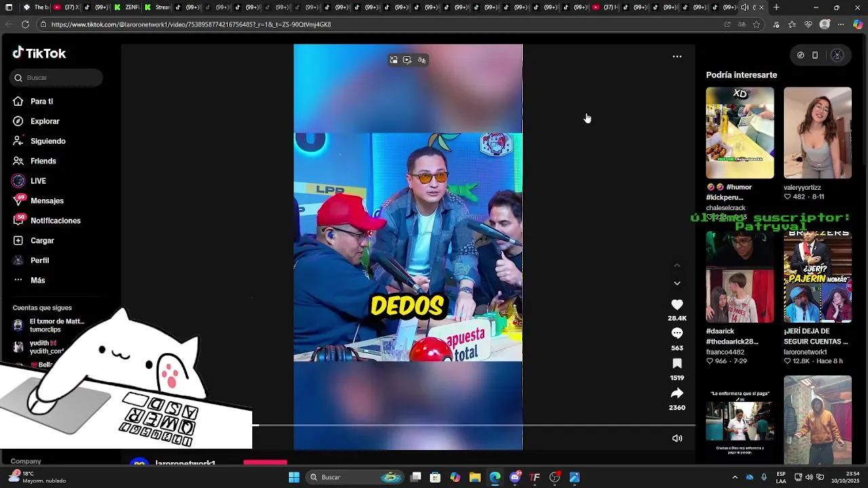Share the video via arrow icon
Image resolution: width=868 pixels, height=488 pixels.
tap(677, 393)
